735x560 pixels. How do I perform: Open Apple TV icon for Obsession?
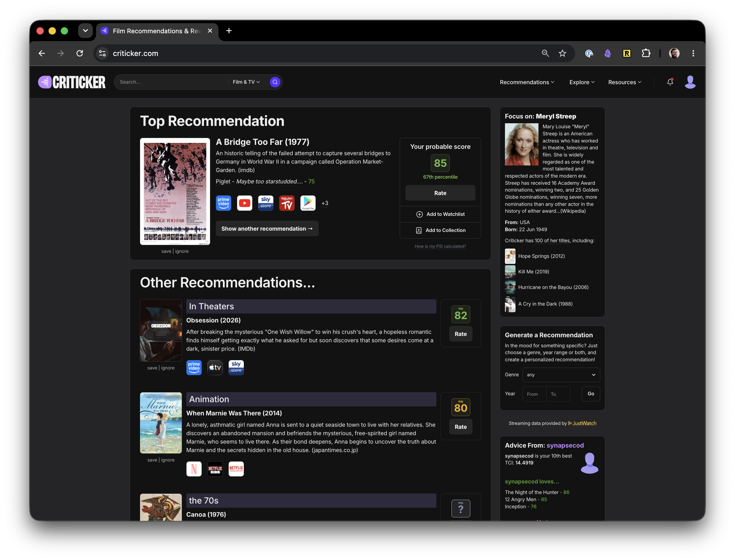pos(215,367)
